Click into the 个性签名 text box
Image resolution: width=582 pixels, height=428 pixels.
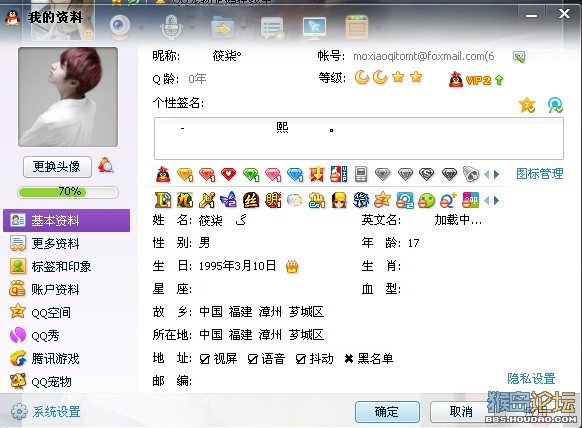coord(359,138)
